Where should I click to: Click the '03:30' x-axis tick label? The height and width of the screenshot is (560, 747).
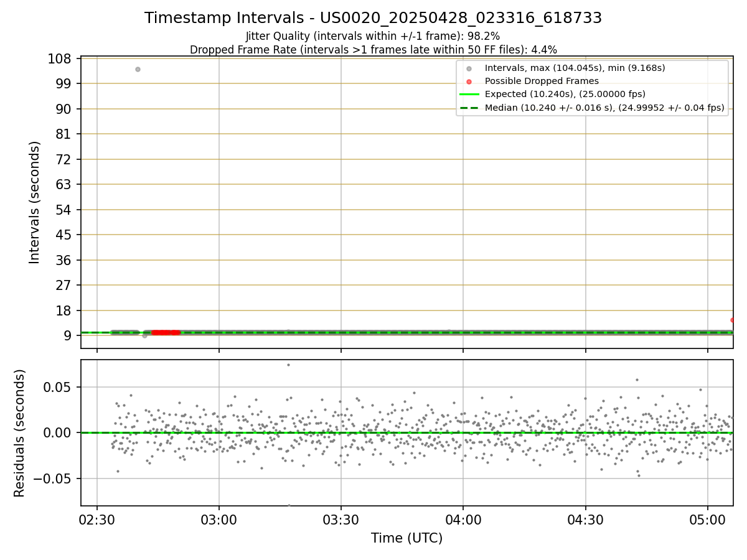(x=341, y=520)
